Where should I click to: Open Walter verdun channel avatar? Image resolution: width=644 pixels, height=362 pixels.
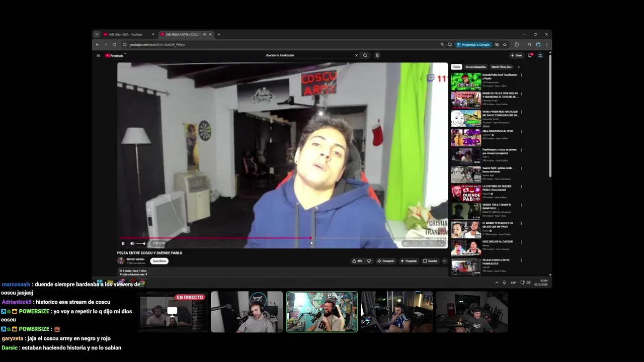tap(121, 260)
